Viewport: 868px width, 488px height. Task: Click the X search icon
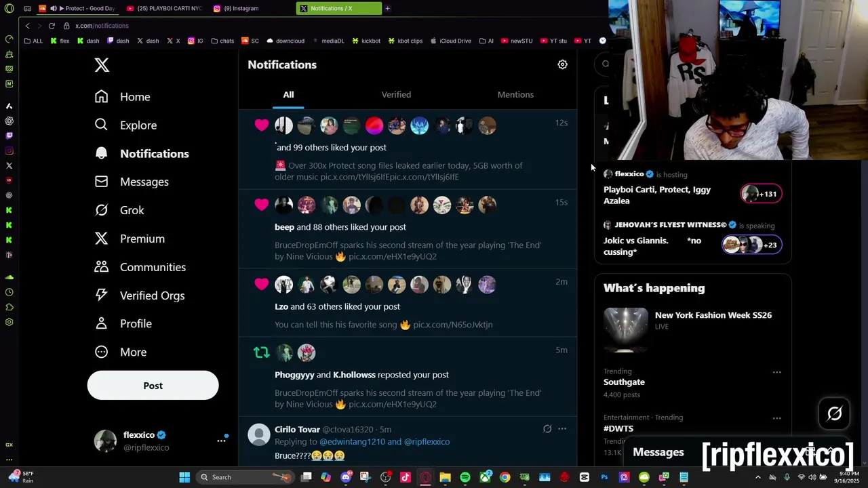606,64
